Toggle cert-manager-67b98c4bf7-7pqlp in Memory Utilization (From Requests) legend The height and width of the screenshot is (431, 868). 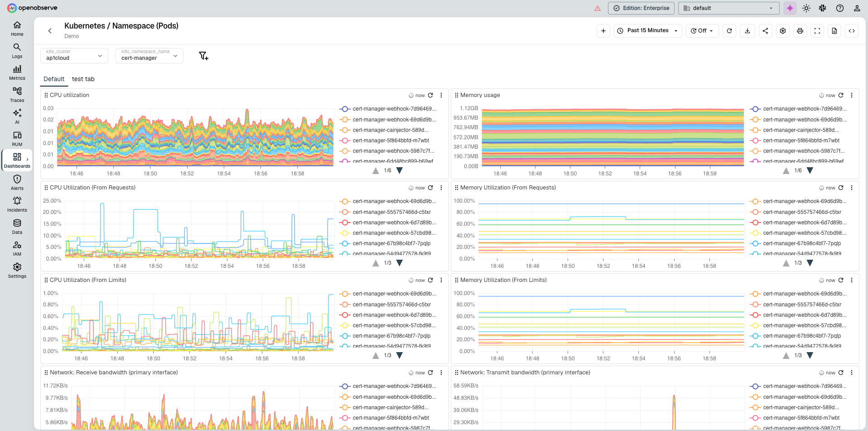point(796,243)
